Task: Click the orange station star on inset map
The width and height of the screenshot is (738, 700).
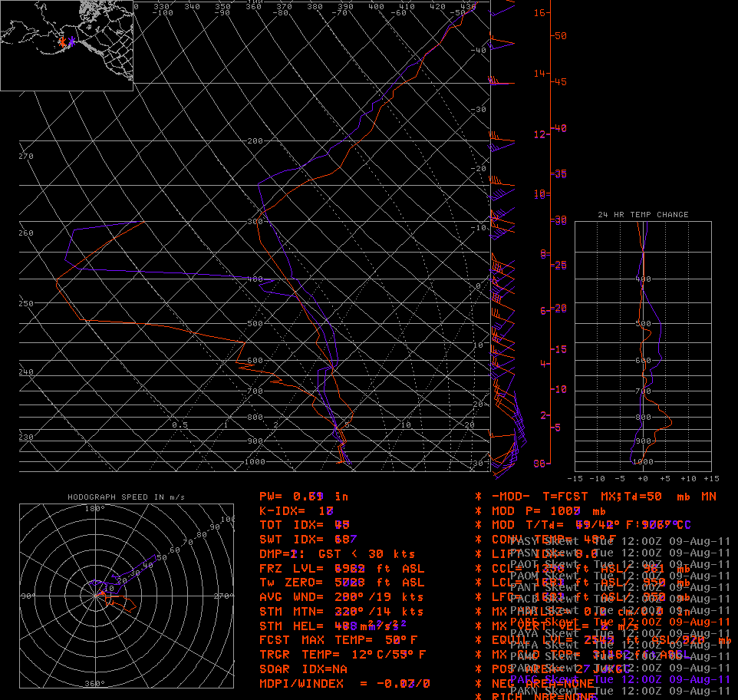Action: tap(62, 42)
